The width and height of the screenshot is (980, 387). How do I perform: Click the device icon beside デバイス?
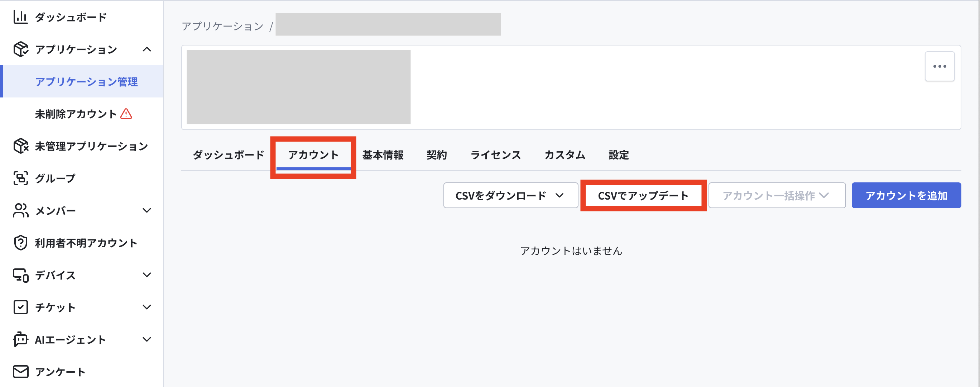pyautogui.click(x=20, y=275)
